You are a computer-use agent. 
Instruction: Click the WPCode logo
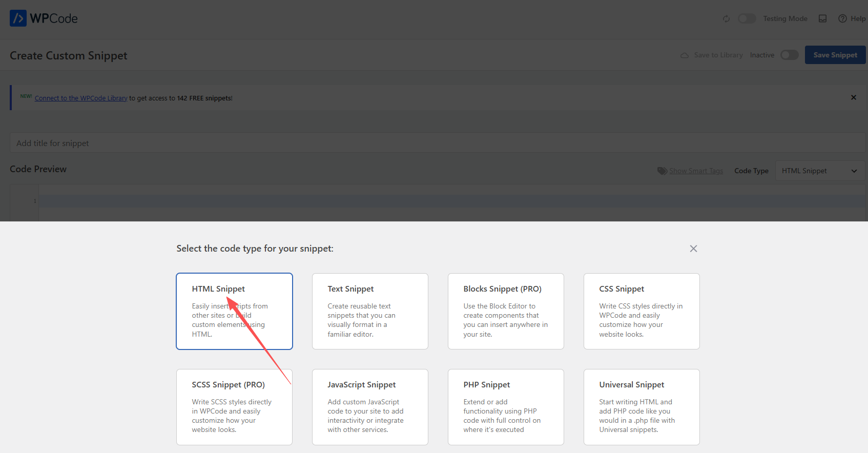point(44,18)
